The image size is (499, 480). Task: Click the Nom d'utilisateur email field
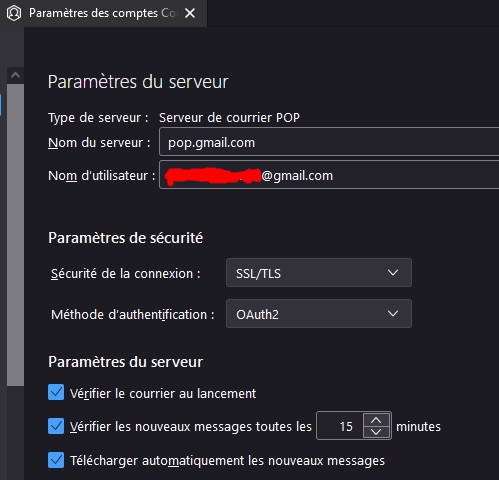[329, 175]
